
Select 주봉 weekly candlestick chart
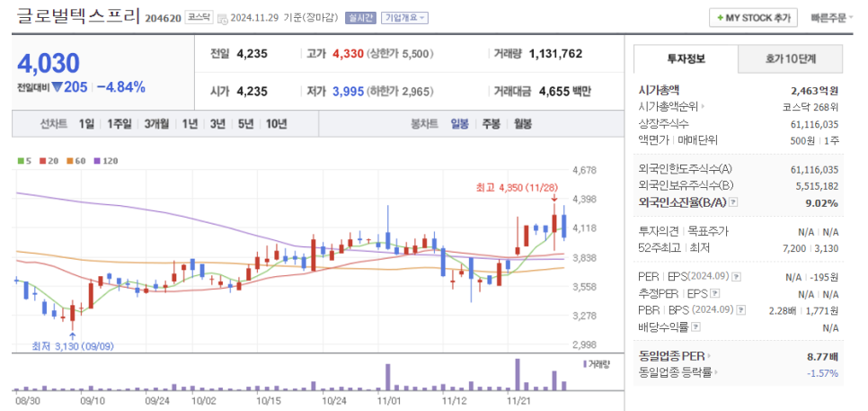coord(491,124)
